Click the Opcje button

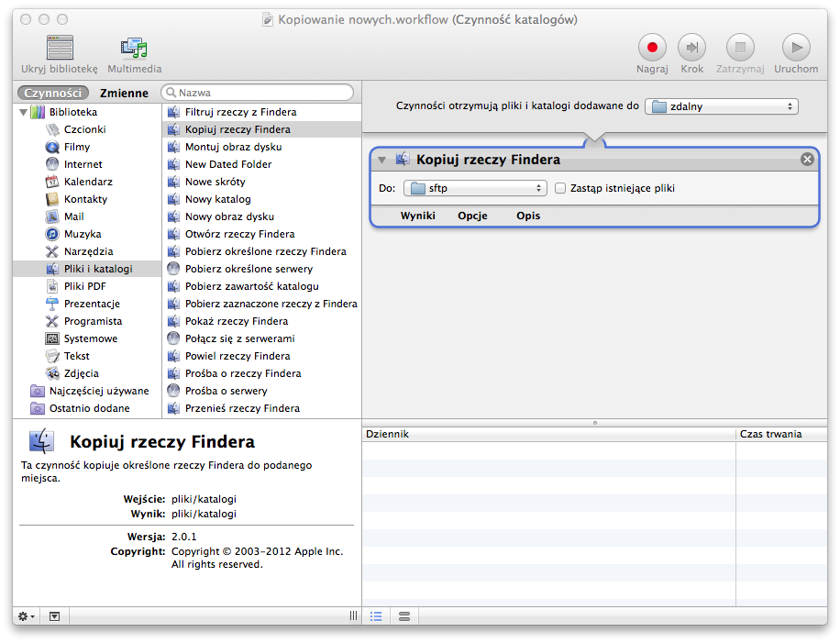coord(472,216)
